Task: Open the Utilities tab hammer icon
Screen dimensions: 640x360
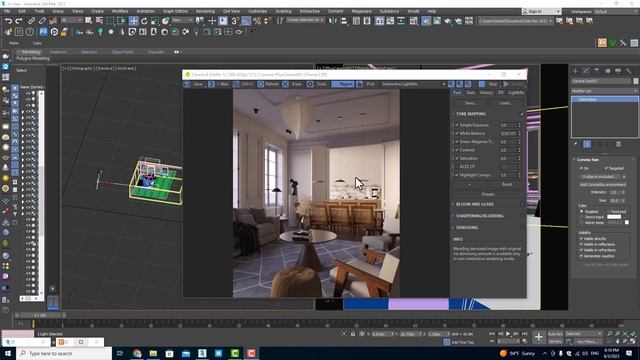Action: point(629,71)
